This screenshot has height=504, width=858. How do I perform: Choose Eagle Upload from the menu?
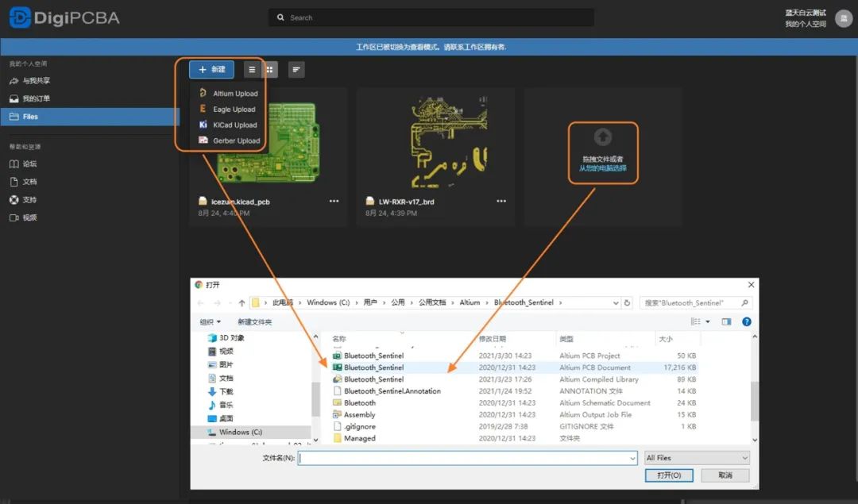click(x=227, y=110)
